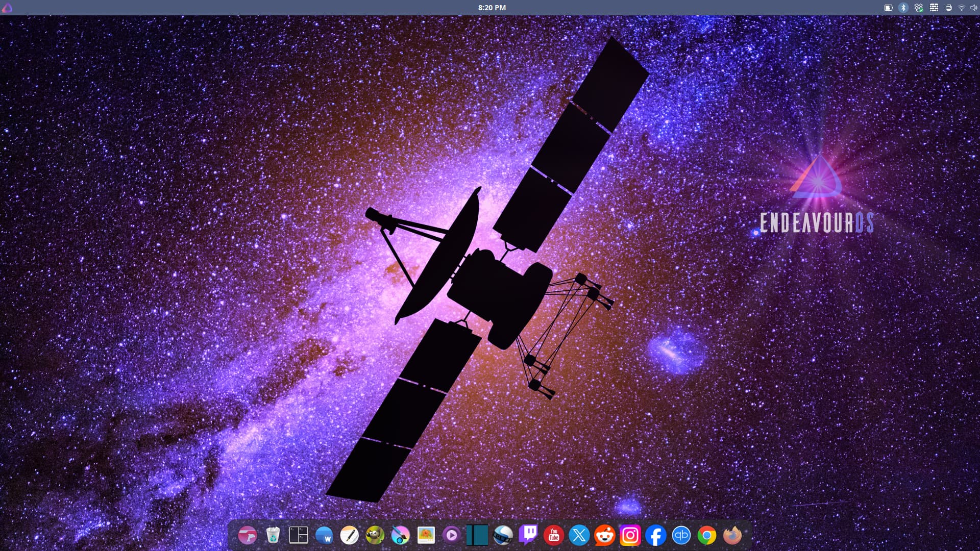Open the Wi-Fi network tray indicator
Image resolution: width=980 pixels, height=551 pixels.
pos(962,8)
